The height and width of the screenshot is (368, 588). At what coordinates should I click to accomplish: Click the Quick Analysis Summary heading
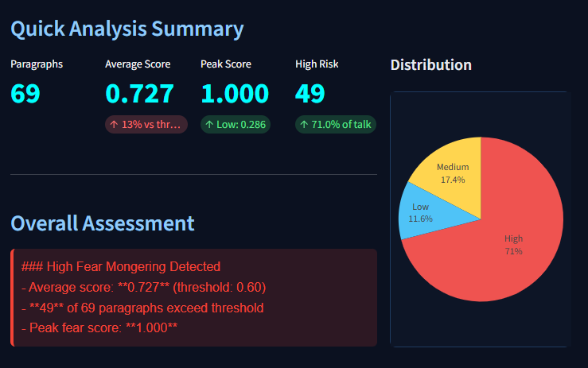pyautogui.click(x=127, y=29)
